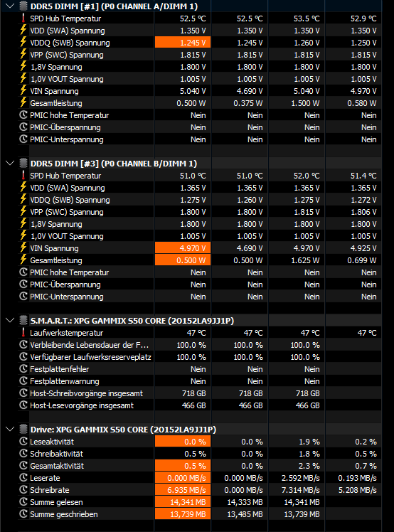Select the Host-Lesevorgänge insgesamt row
This screenshot has height=532, width=394.
point(200,405)
